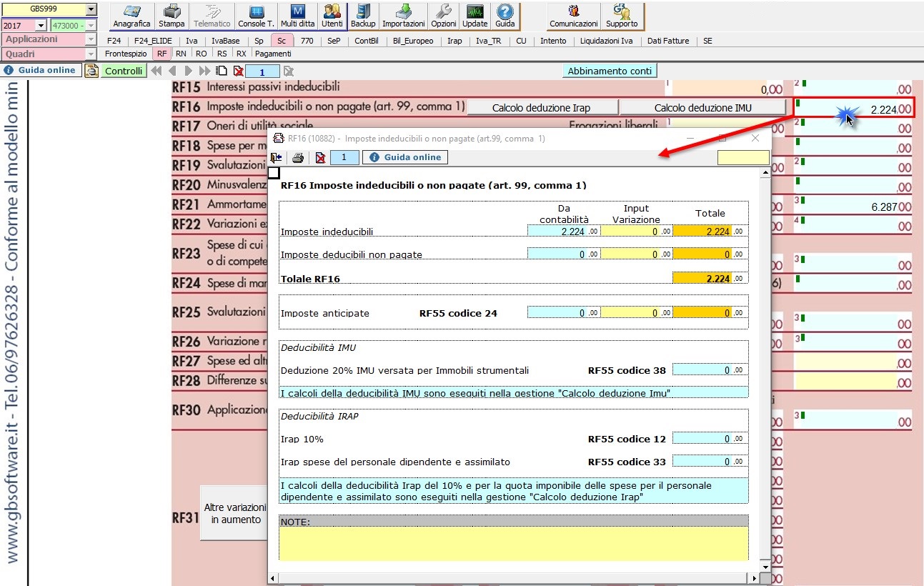The width and height of the screenshot is (924, 586).
Task: Click the Controlli button
Action: click(124, 71)
